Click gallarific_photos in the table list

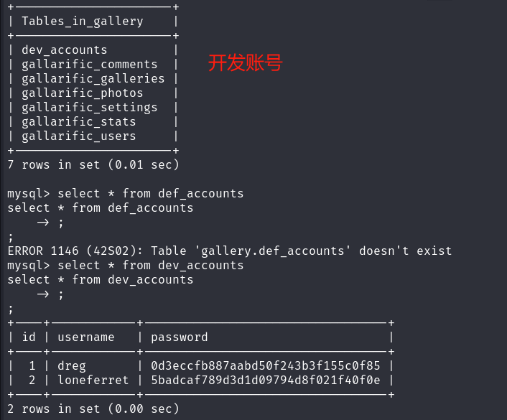pyautogui.click(x=83, y=93)
